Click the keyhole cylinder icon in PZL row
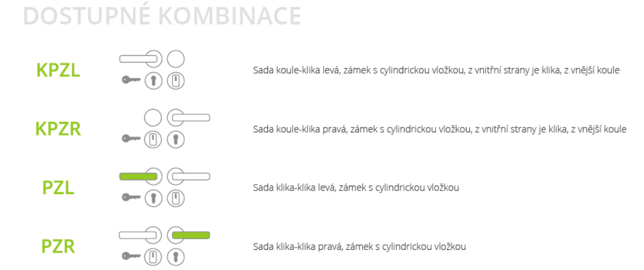The height and width of the screenshot is (270, 644). 153,198
